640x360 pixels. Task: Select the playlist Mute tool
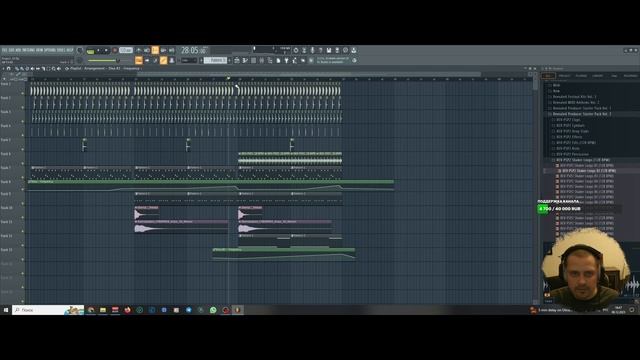point(33,69)
